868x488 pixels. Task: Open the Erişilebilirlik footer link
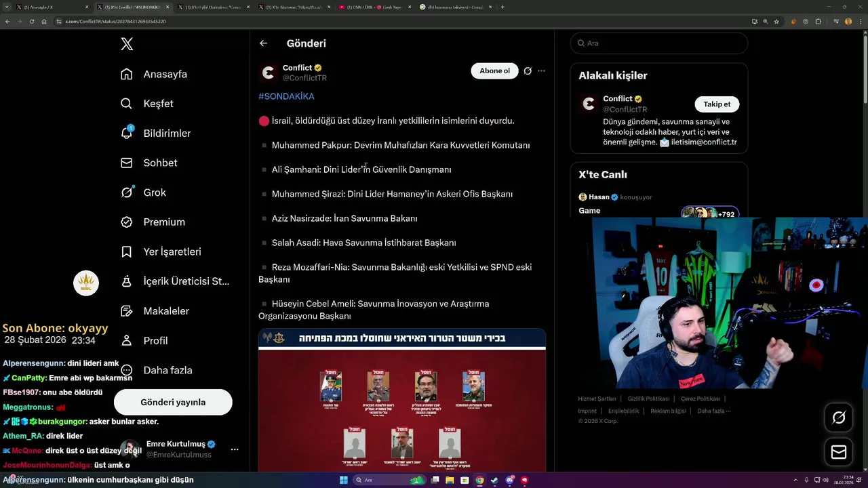[x=623, y=411]
